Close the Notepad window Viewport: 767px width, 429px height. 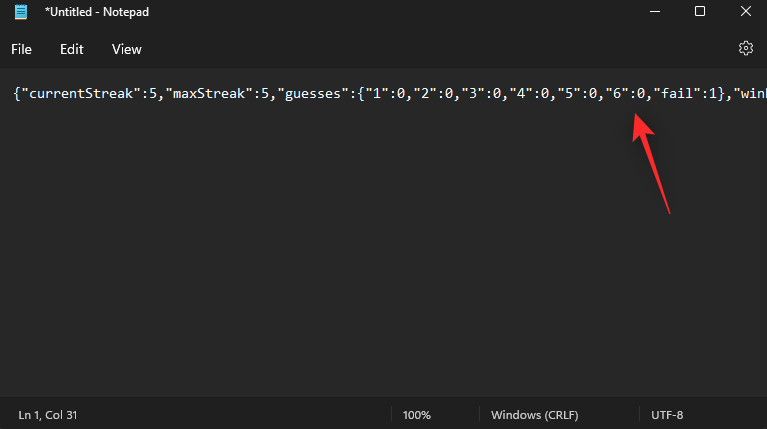[x=745, y=11]
